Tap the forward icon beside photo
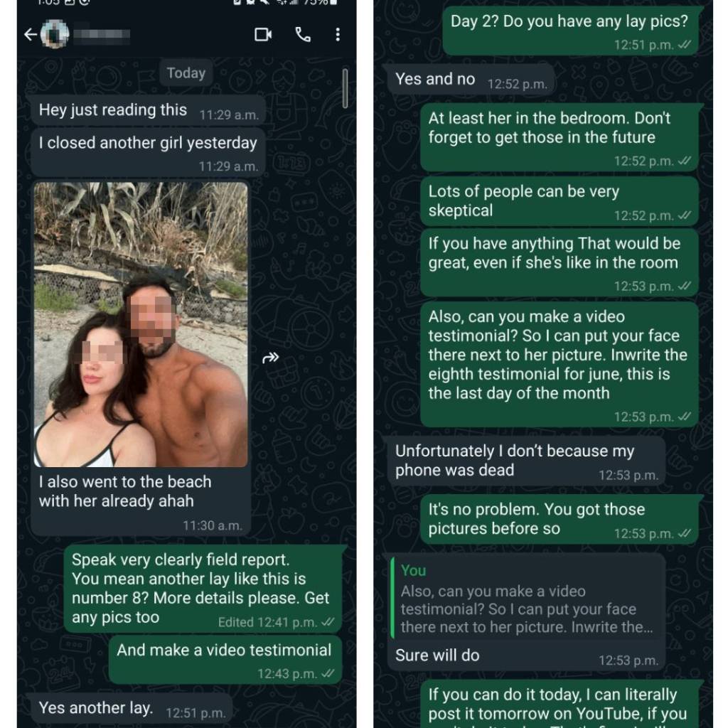 point(270,358)
